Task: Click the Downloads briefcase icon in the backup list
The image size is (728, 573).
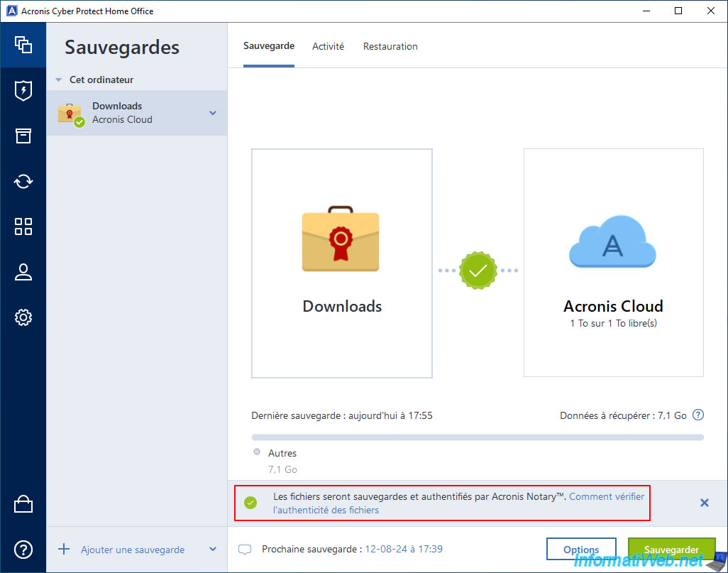Action: [x=70, y=114]
